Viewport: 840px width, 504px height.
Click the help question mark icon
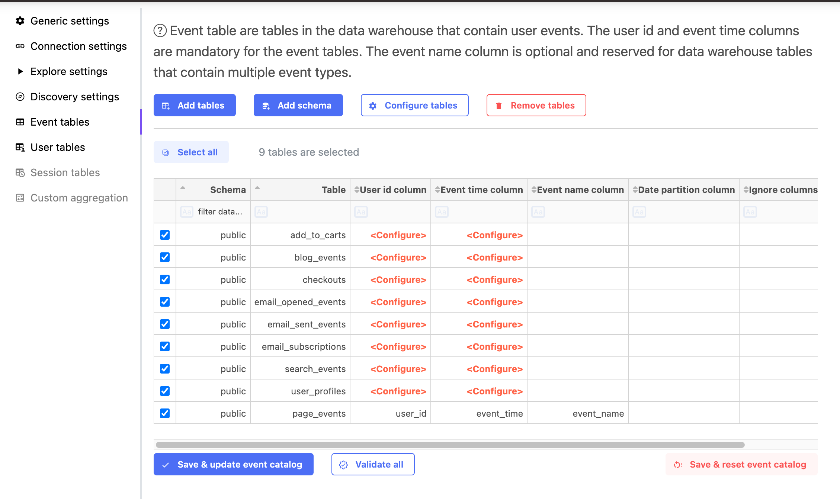[x=160, y=31]
